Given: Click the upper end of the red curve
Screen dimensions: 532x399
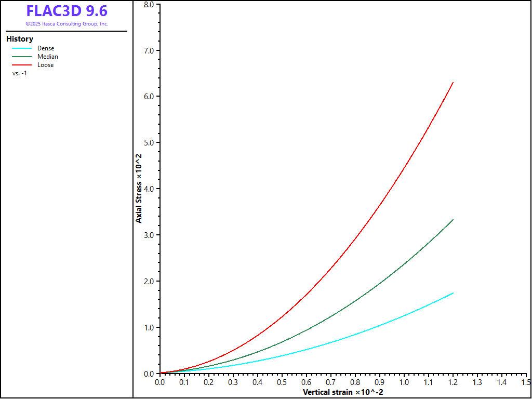Looking at the screenshot, I should tap(453, 83).
